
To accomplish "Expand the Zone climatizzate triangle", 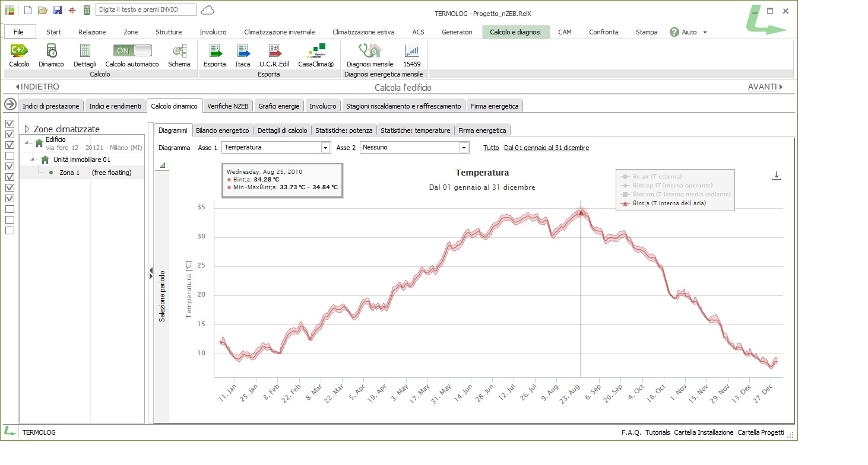I will pyautogui.click(x=27, y=129).
